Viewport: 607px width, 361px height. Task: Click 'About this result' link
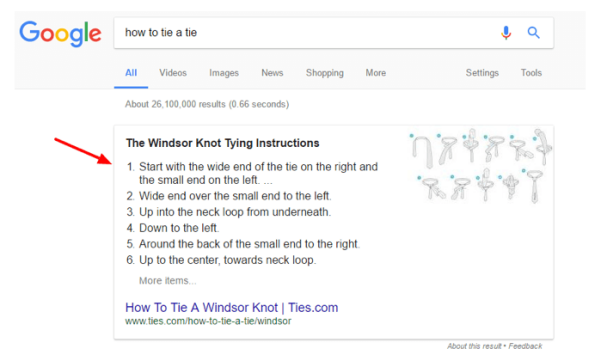pyautogui.click(x=474, y=346)
